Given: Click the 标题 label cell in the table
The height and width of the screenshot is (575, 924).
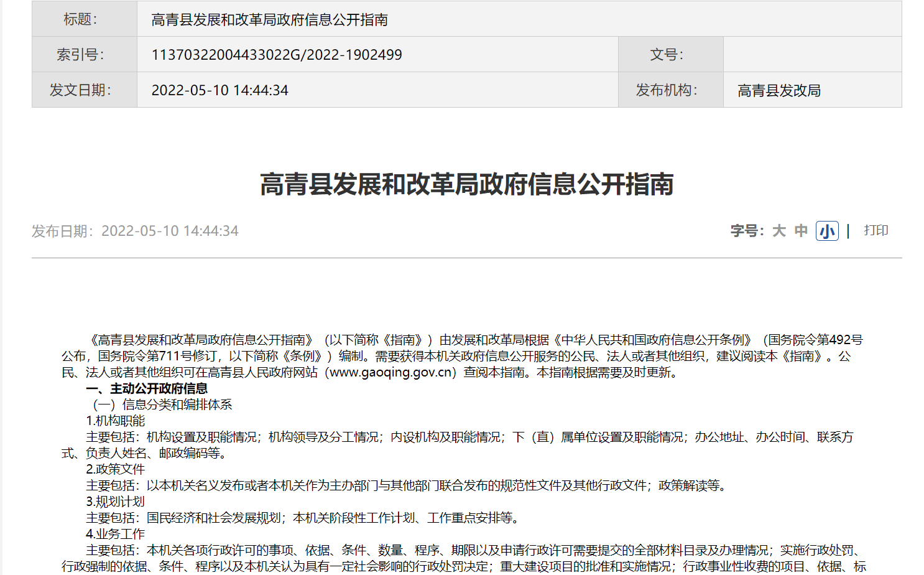Looking at the screenshot, I should coord(81,19).
